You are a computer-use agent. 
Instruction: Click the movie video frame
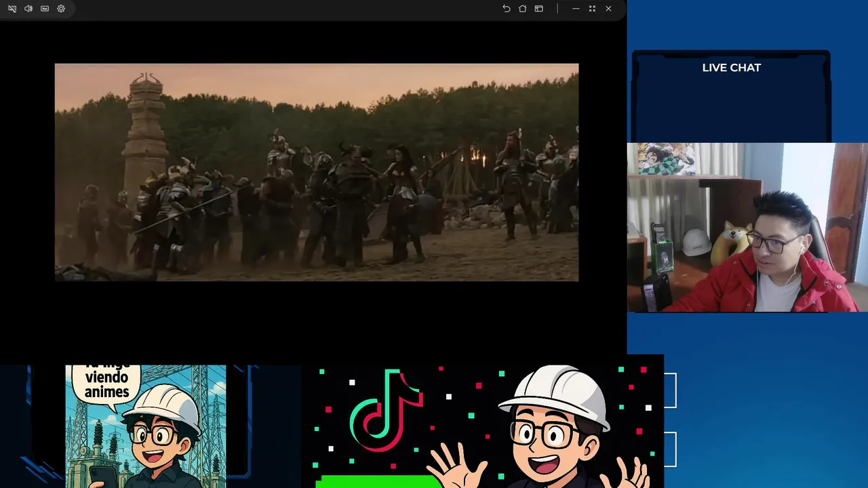click(317, 172)
